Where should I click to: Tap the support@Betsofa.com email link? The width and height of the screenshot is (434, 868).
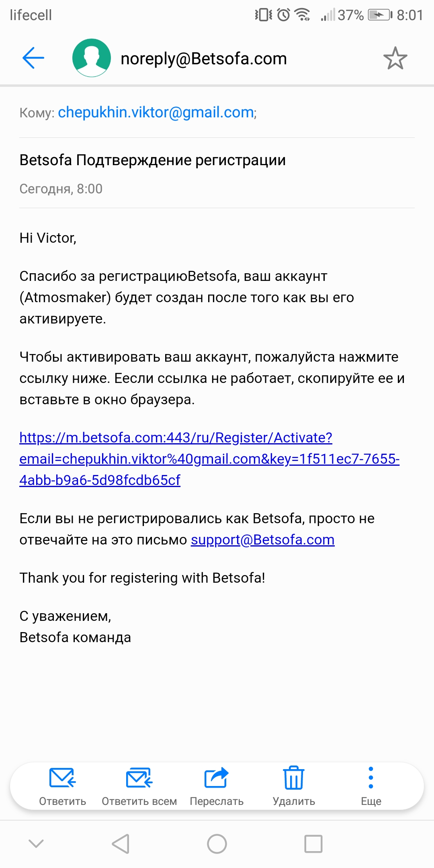[x=262, y=540]
